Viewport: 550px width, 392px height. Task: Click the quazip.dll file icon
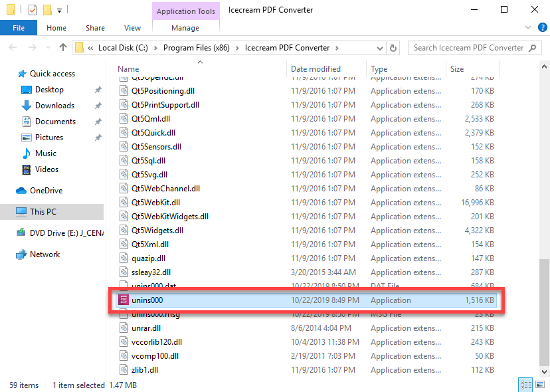124,258
